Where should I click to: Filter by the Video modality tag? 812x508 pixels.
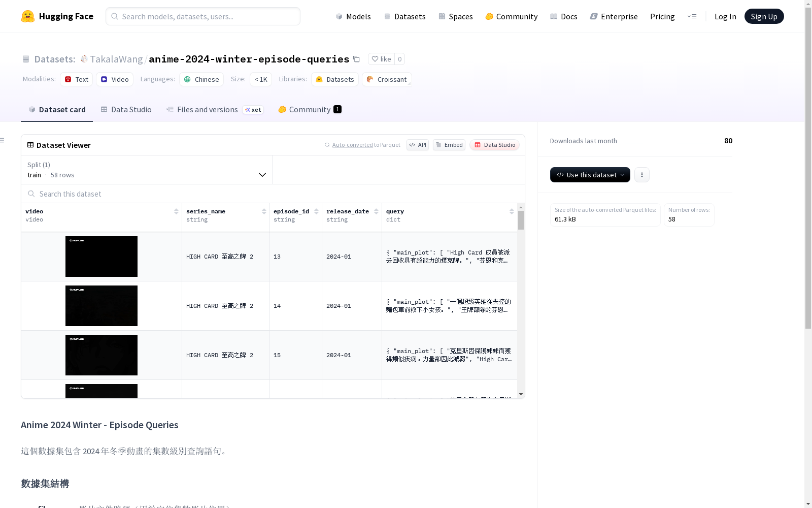pos(115,79)
